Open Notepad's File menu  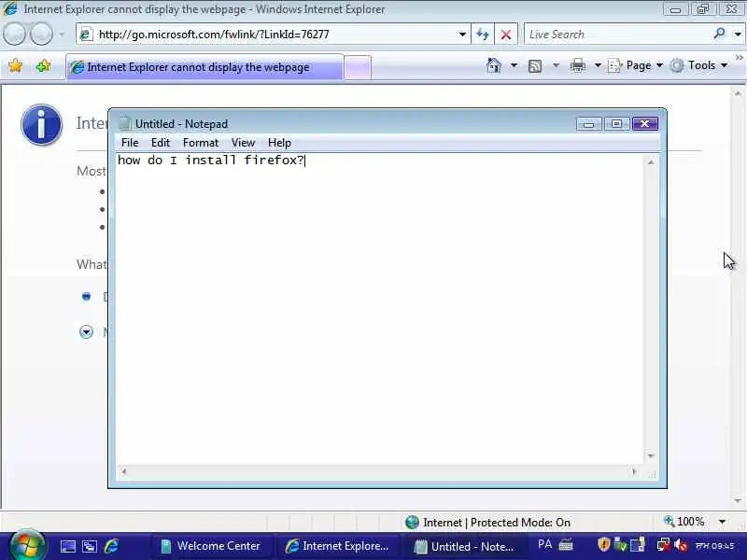[x=130, y=143]
